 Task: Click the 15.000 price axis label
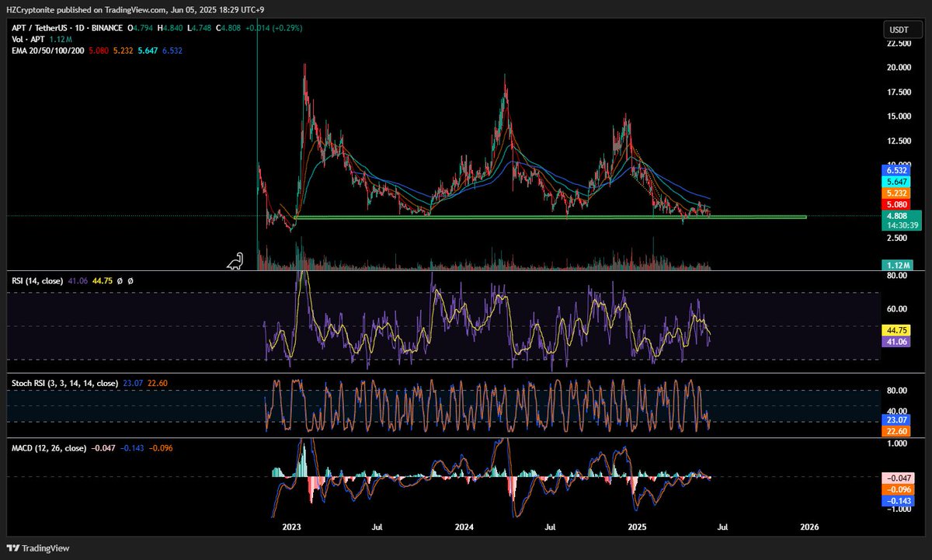click(899, 117)
